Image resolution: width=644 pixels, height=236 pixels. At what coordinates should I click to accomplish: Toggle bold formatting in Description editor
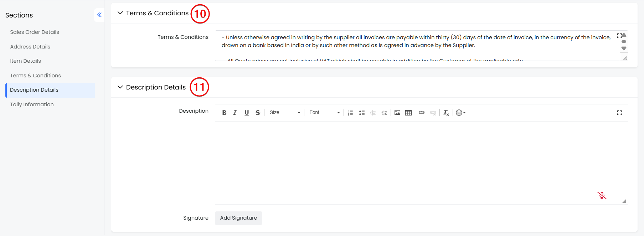pos(224,113)
